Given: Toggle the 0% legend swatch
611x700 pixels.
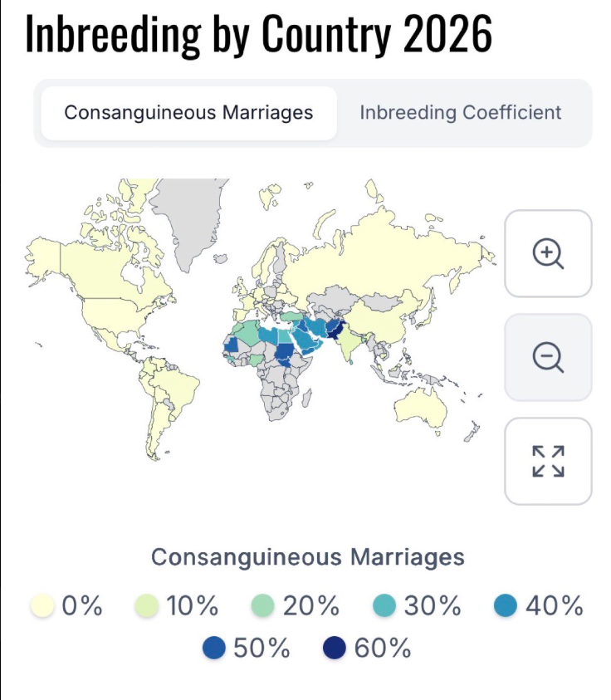Looking at the screenshot, I should click(42, 606).
